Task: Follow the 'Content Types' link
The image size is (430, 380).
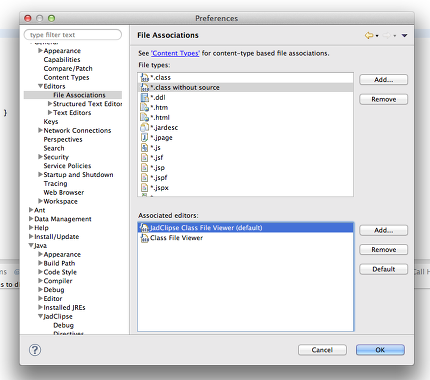Action: (175, 53)
